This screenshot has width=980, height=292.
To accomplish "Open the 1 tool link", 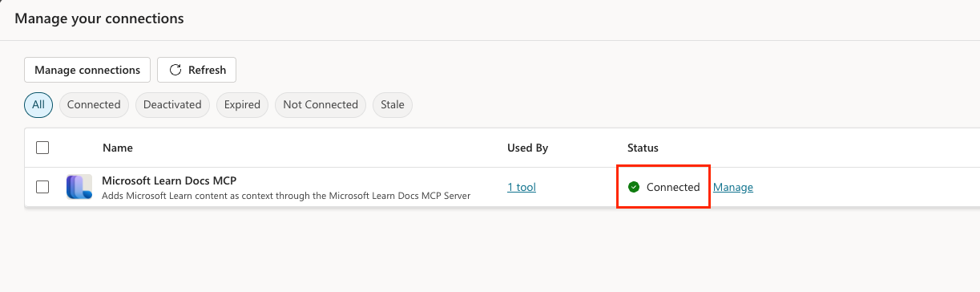I will [522, 187].
